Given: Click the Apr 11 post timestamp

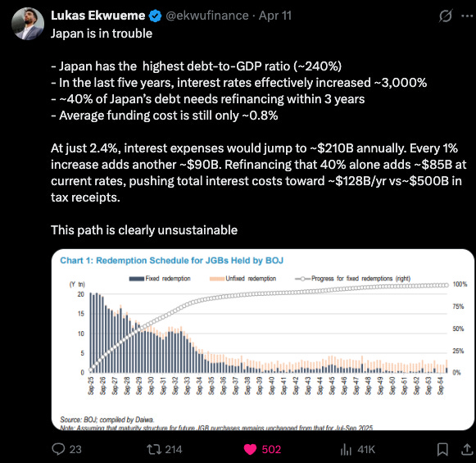Looking at the screenshot, I should pos(275,16).
